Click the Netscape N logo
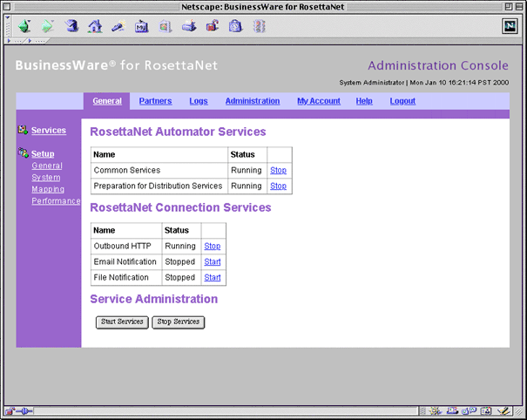527x420 pixels. tap(510, 26)
